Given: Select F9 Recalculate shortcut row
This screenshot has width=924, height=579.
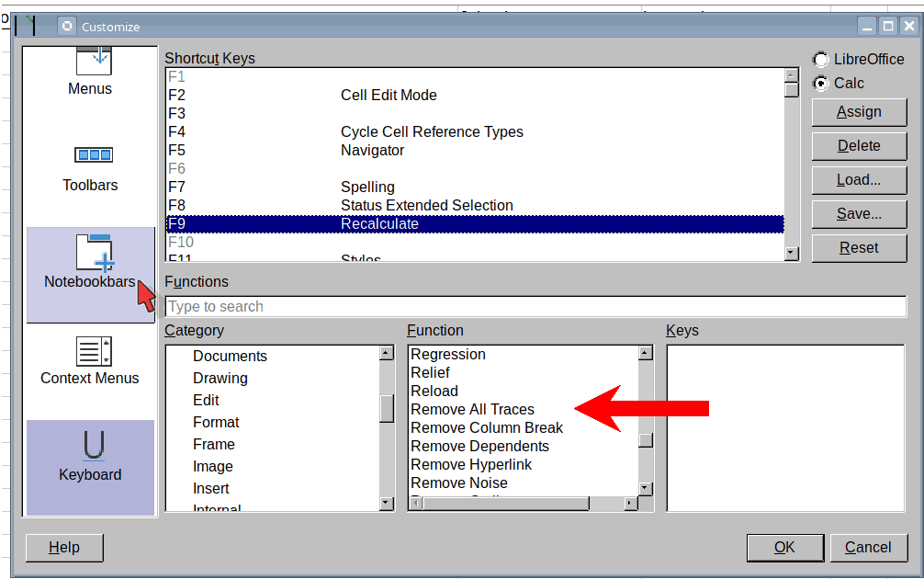Looking at the screenshot, I should pyautogui.click(x=473, y=224).
